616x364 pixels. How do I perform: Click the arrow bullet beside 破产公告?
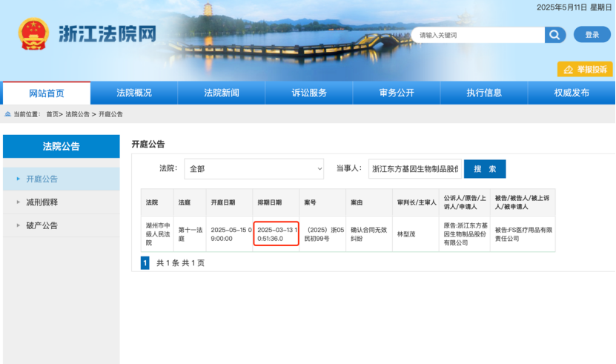point(18,225)
